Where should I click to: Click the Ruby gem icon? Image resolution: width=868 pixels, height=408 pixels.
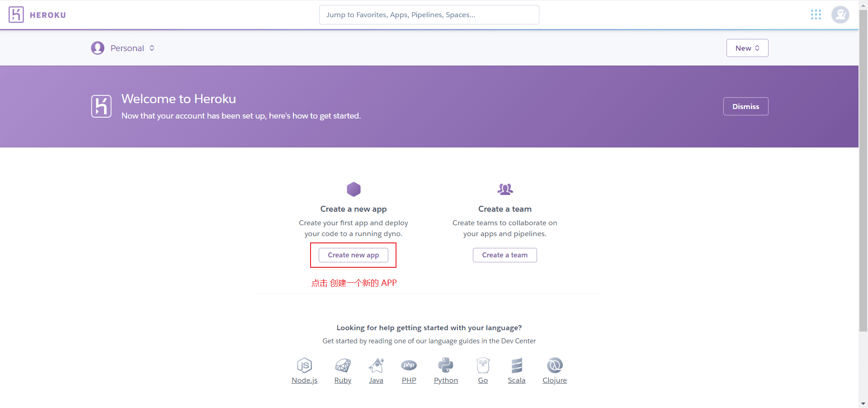343,365
